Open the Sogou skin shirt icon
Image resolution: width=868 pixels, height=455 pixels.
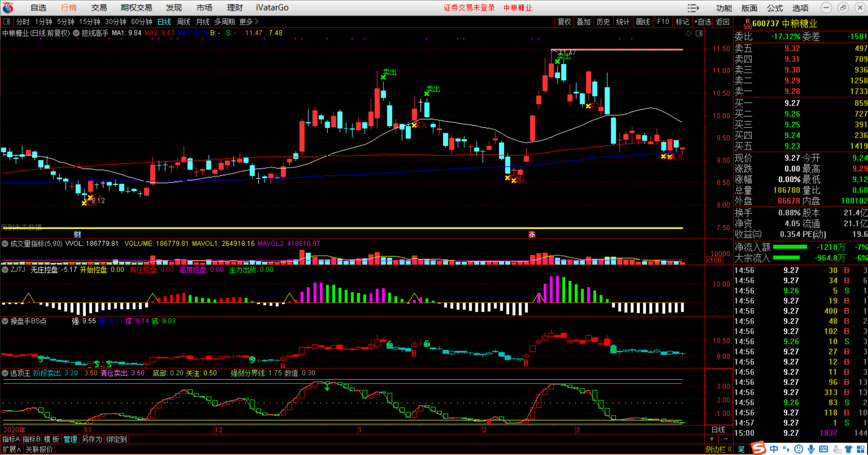(x=848, y=449)
